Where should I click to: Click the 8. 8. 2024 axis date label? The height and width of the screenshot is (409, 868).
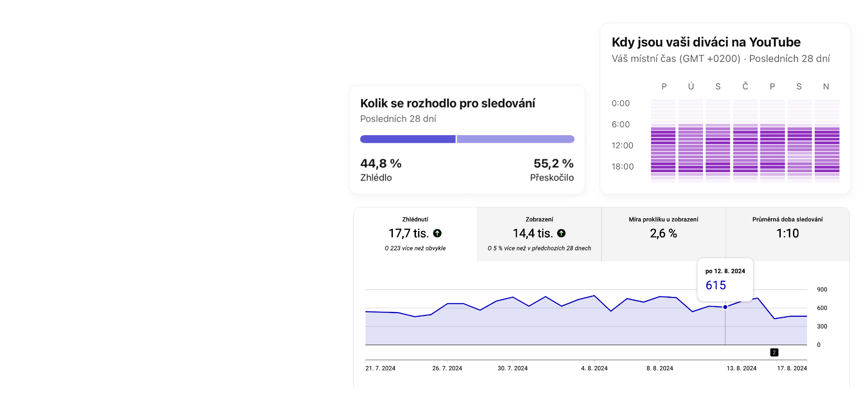click(x=660, y=368)
